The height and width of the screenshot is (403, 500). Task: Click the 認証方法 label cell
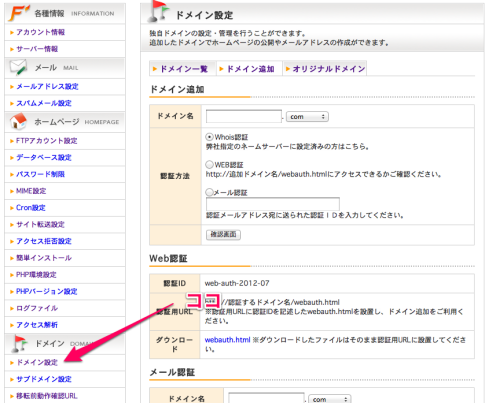coord(175,176)
